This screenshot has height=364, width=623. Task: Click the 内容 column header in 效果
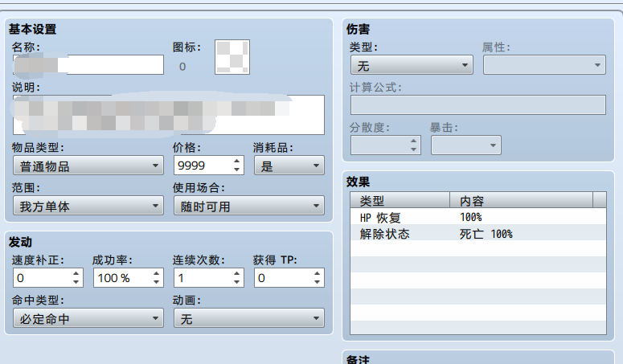coord(521,200)
